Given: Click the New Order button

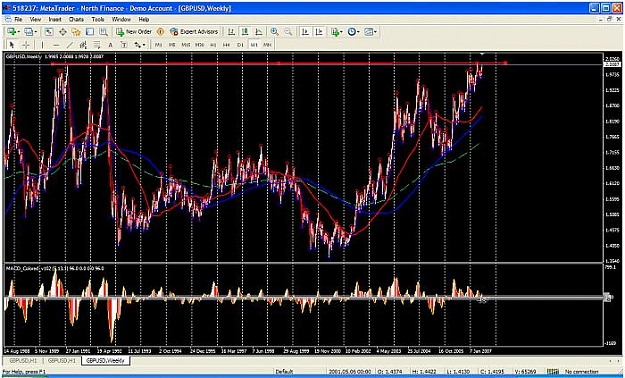Looking at the screenshot, I should [x=134, y=32].
